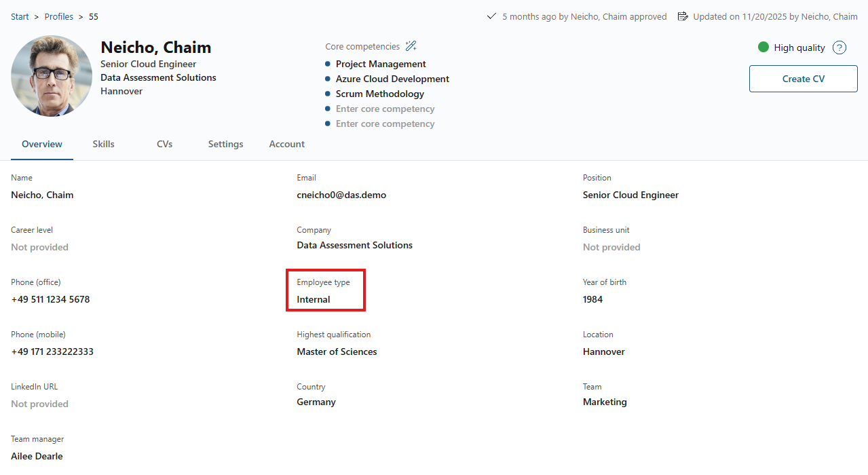This screenshot has width=868, height=475.
Task: Click Position value Senior Cloud Engineer
Action: pos(630,195)
